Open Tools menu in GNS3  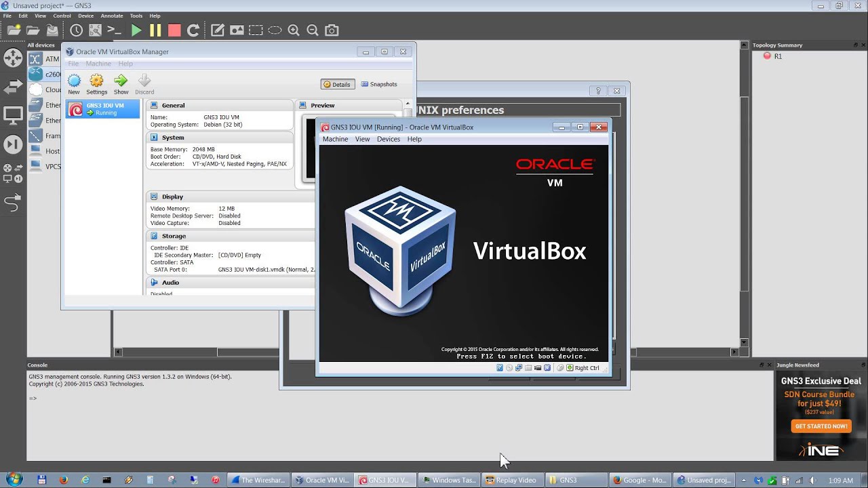click(136, 16)
